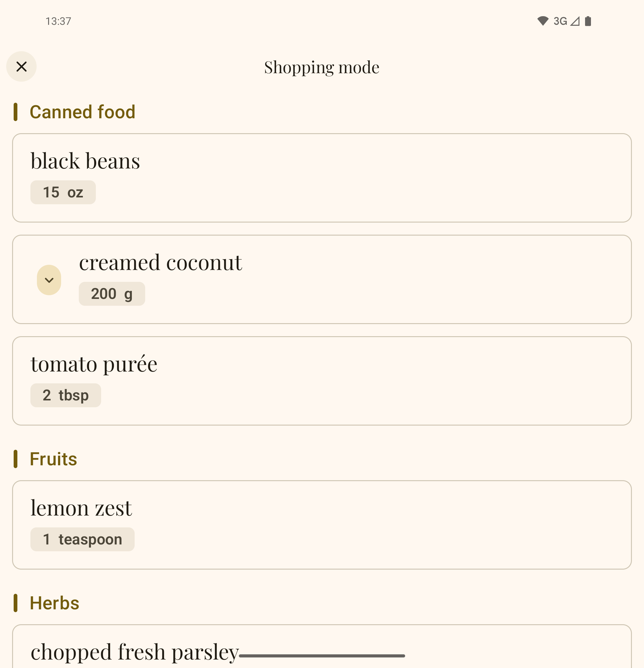This screenshot has width=644, height=668.
Task: Select the Fruits category header
Action: coord(53,459)
